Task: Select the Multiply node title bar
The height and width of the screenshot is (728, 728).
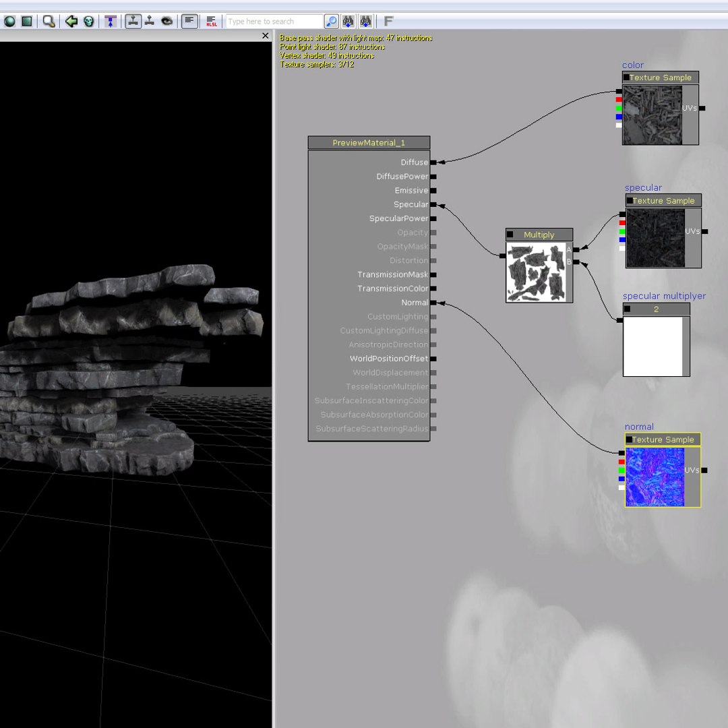Action: tap(539, 235)
